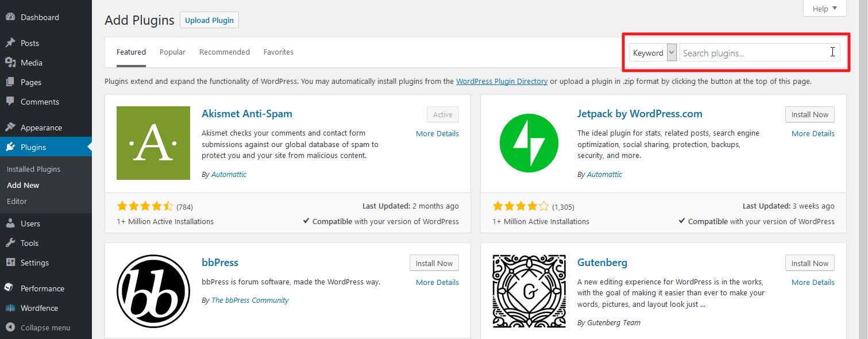Click the Dashboard gauge icon in sidebar

coord(10,17)
